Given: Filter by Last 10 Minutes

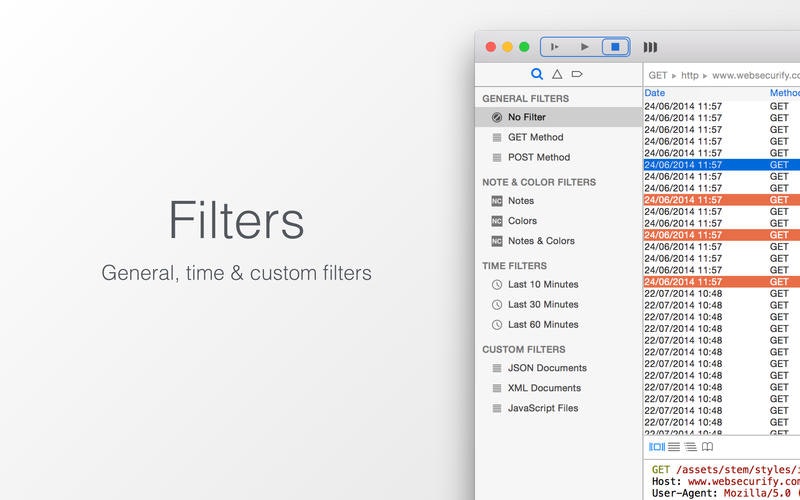Looking at the screenshot, I should 559,284.
